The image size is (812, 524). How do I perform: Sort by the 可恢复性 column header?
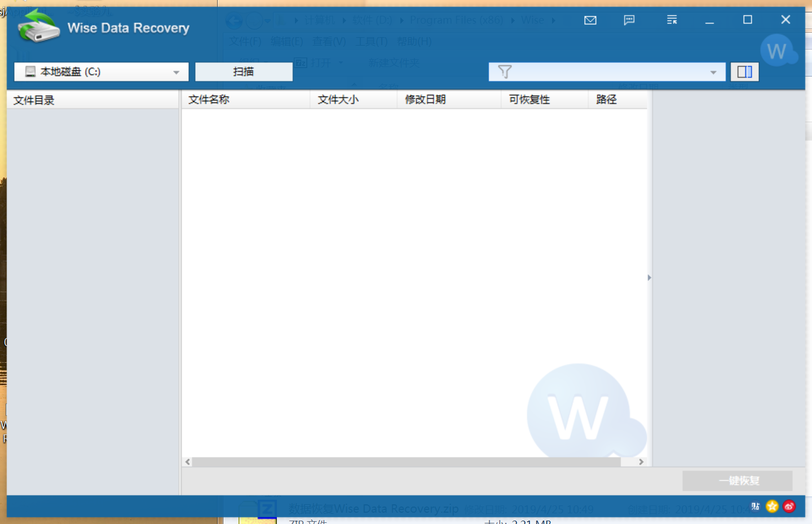545,100
